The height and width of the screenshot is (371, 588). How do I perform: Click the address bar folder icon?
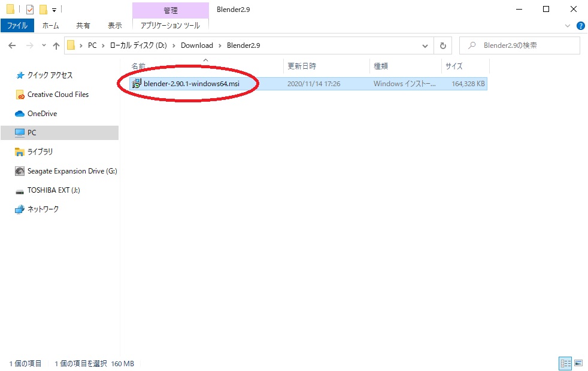click(x=71, y=45)
